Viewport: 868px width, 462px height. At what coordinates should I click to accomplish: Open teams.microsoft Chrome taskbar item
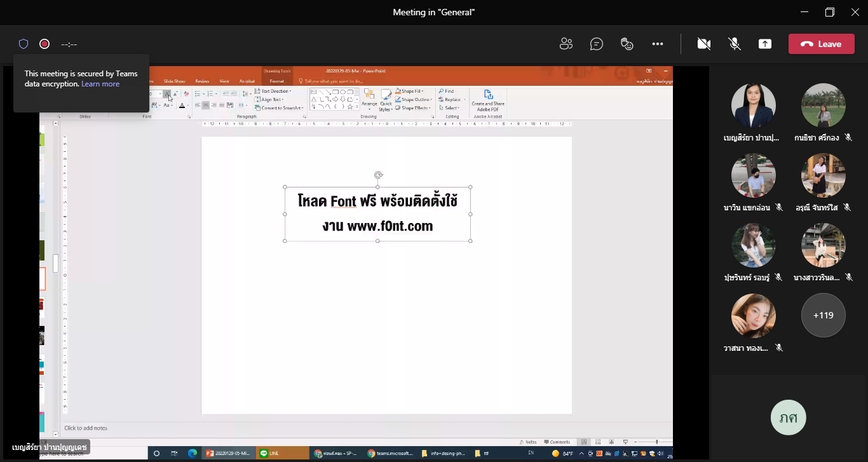pyautogui.click(x=389, y=453)
